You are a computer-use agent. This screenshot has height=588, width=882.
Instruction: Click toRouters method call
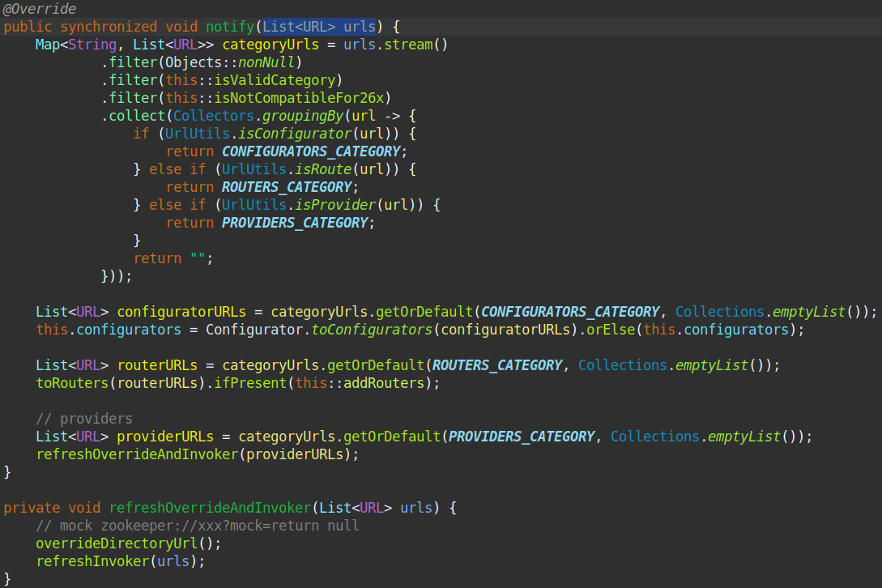tap(71, 383)
